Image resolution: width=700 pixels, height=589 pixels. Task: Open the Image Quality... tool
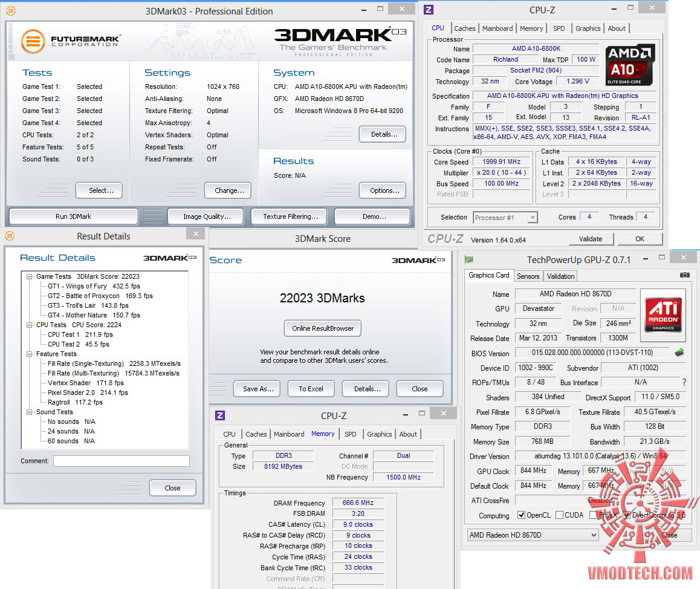click(206, 216)
